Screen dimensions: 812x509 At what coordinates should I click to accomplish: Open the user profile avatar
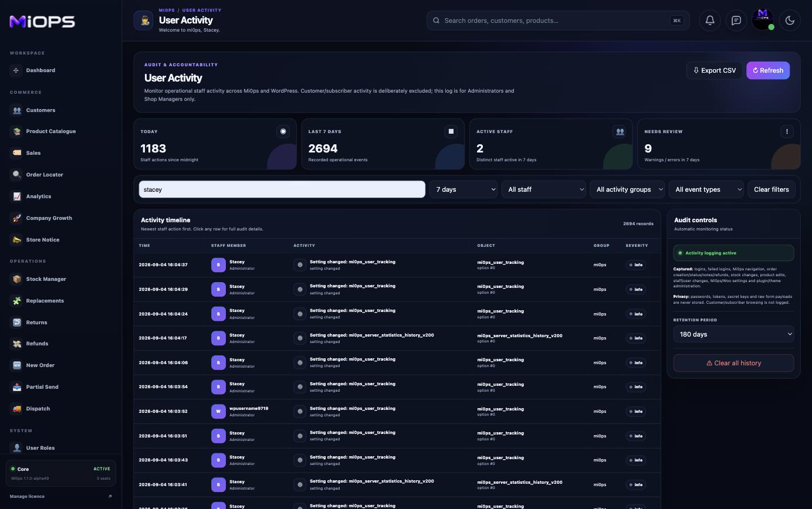click(x=763, y=19)
